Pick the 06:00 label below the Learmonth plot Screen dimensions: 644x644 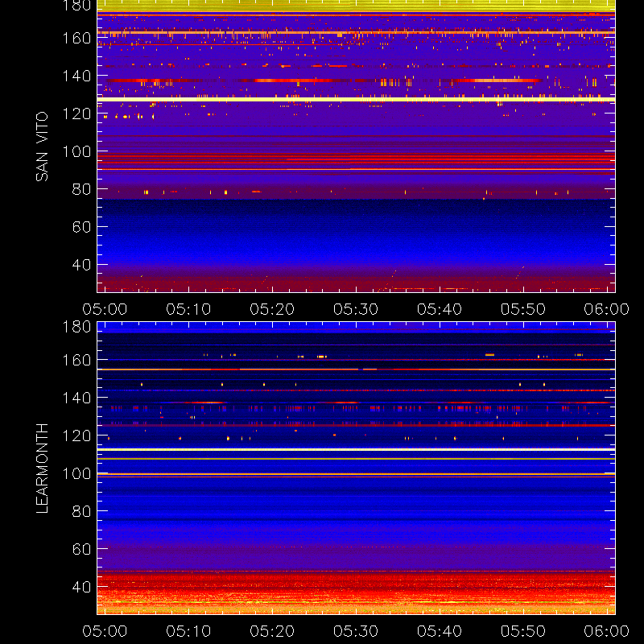click(607, 631)
